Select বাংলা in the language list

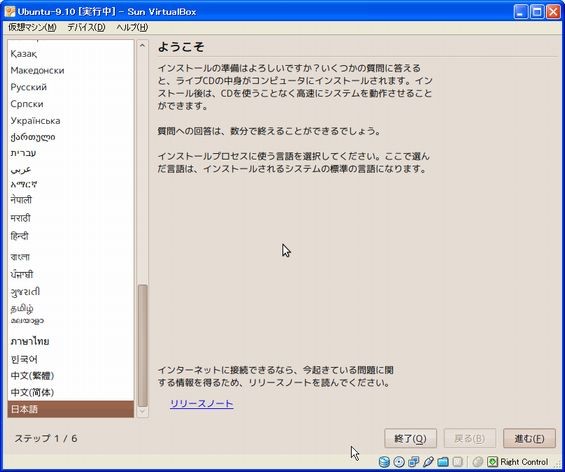click(71, 257)
